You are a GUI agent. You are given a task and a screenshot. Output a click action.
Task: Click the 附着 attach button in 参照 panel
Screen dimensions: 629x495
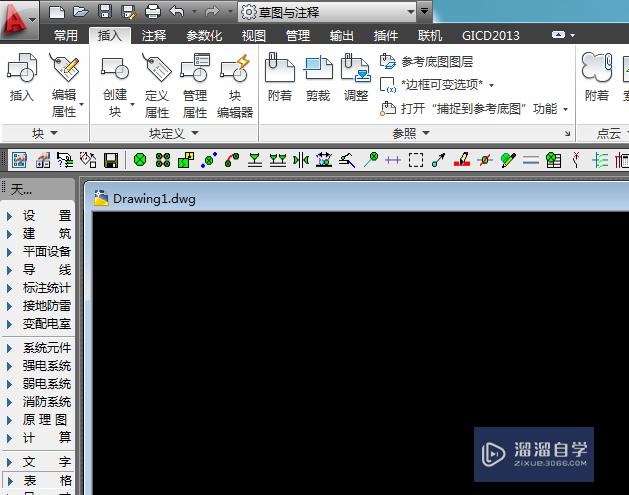[280, 77]
